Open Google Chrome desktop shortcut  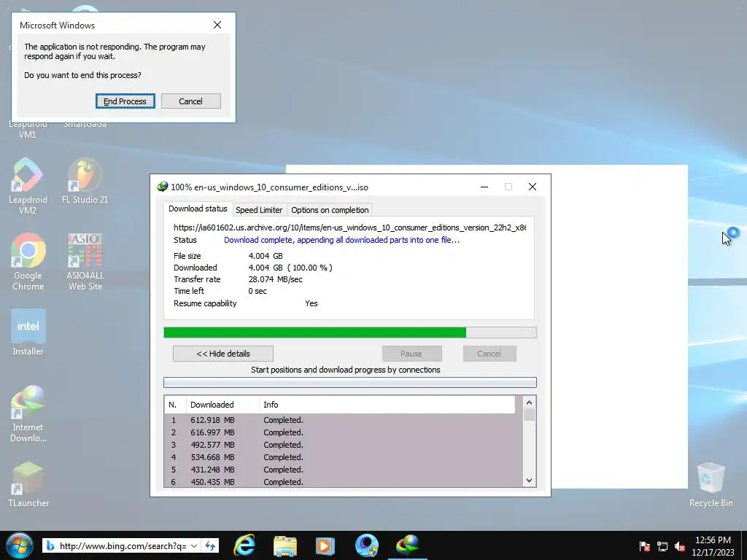[x=28, y=262]
